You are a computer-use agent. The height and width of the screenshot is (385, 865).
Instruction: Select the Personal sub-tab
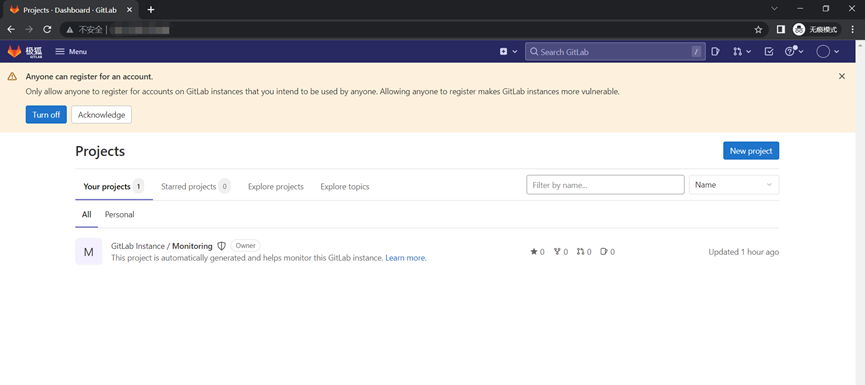coord(120,215)
